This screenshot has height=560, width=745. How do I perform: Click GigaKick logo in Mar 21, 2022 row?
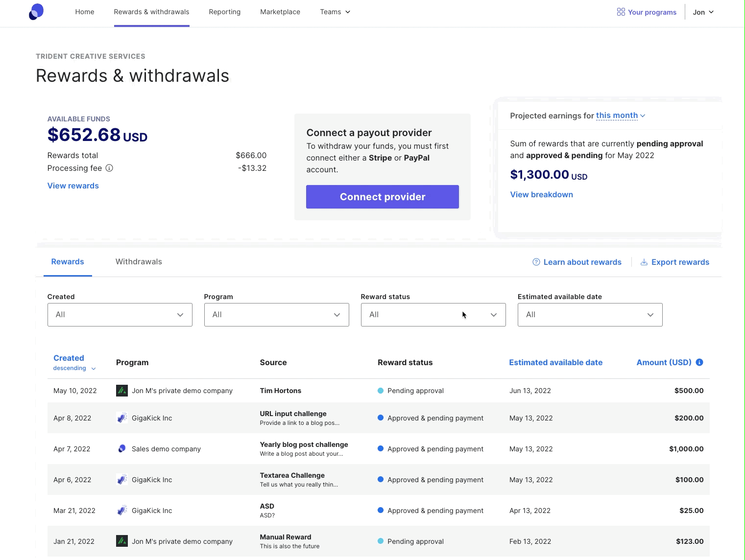122,511
